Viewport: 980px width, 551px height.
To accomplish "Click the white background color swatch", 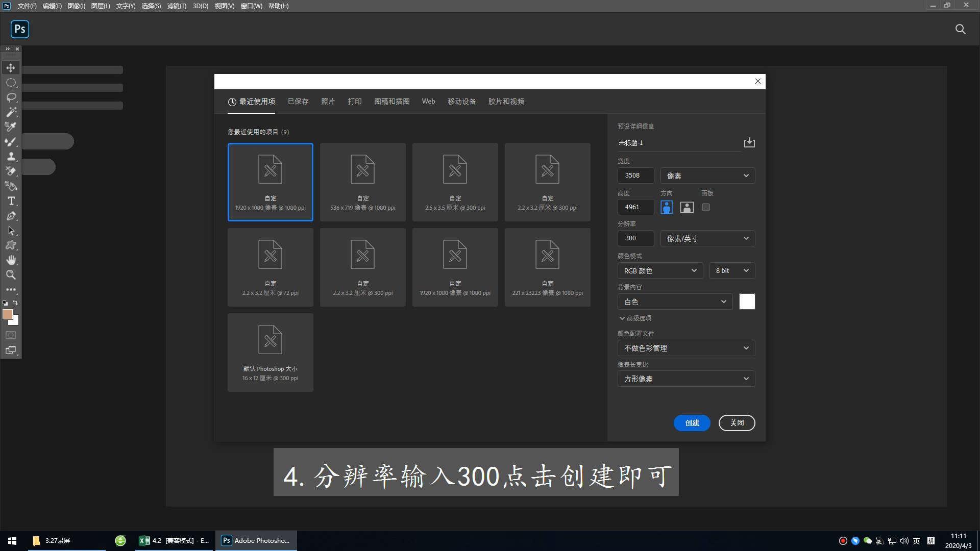I will point(747,302).
